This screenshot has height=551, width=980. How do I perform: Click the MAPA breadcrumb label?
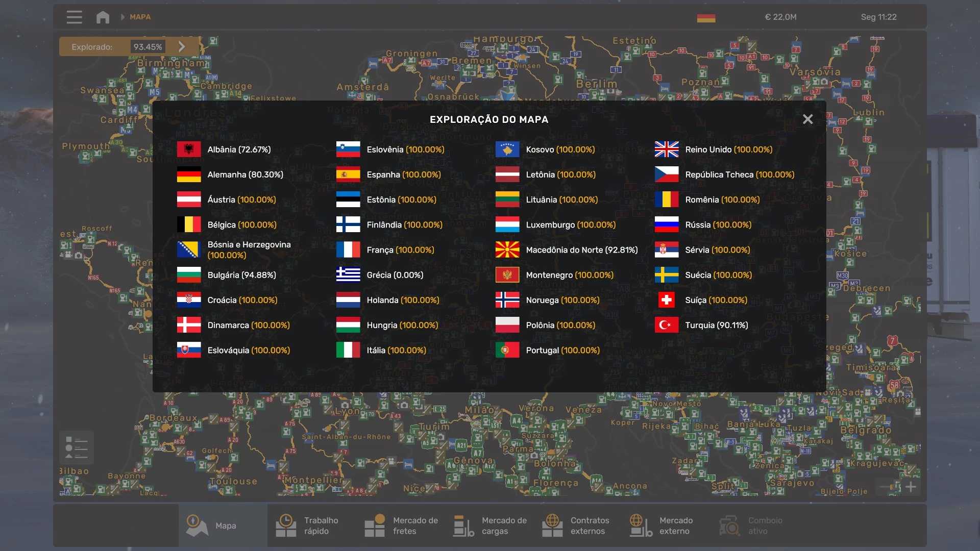coord(140,17)
